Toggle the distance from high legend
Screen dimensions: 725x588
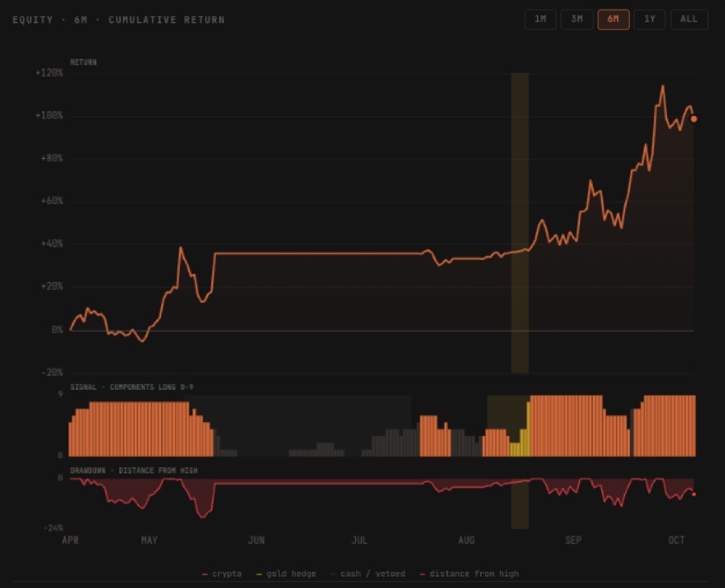tap(469, 574)
